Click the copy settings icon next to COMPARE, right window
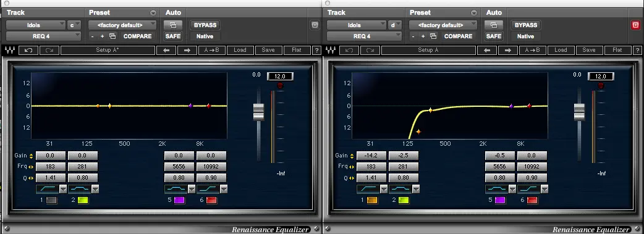Viewport: 644px width, 234px height. click(x=433, y=36)
